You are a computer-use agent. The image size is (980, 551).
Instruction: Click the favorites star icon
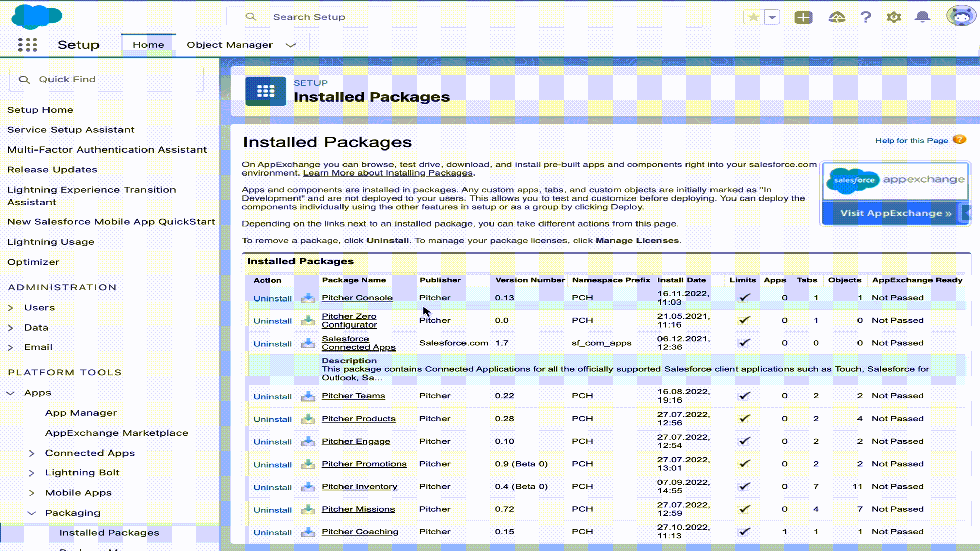point(753,17)
